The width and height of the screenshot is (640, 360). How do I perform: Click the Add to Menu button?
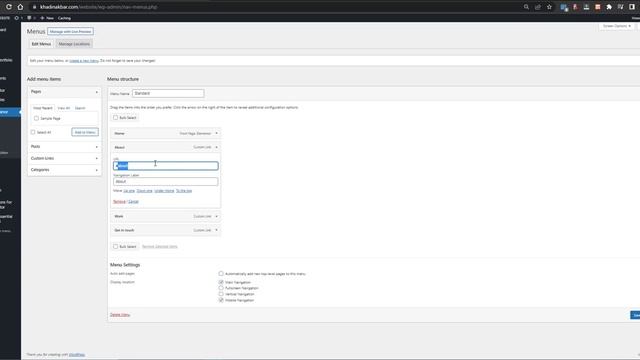(85, 132)
